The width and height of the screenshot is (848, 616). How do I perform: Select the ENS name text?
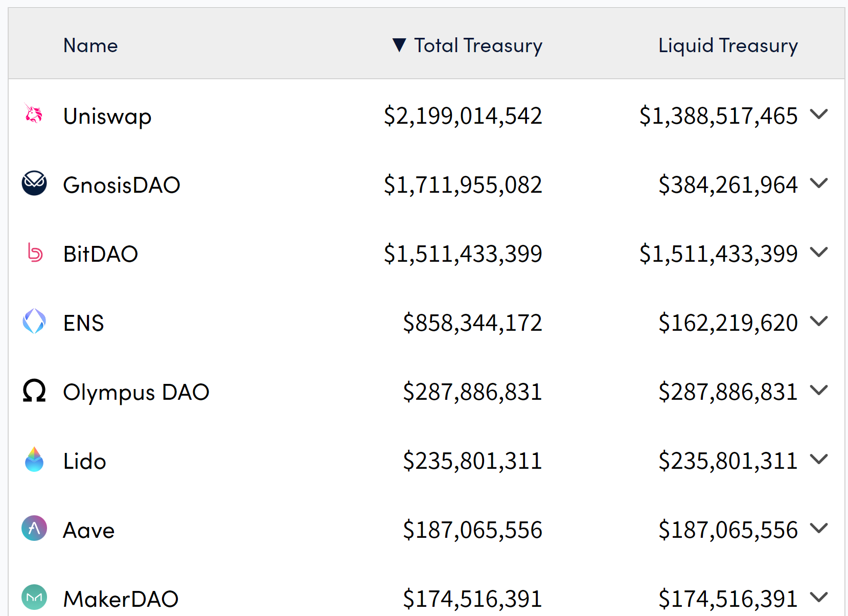coord(84,323)
